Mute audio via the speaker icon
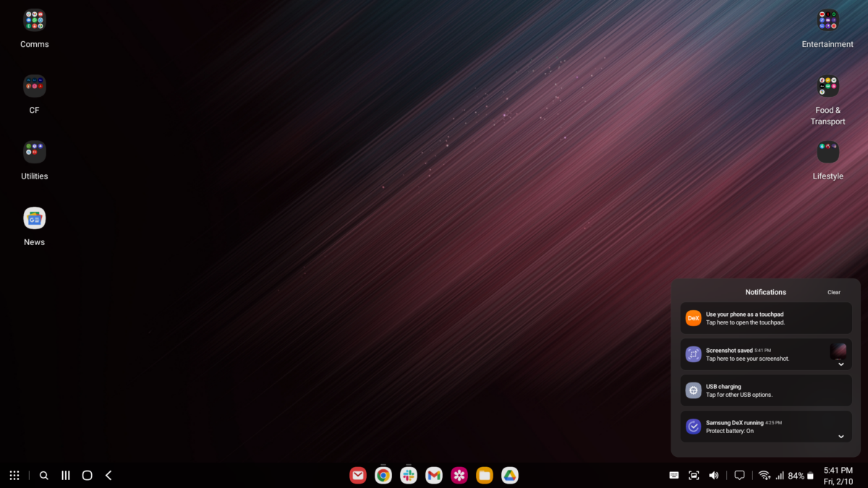This screenshot has width=868, height=488. point(713,475)
